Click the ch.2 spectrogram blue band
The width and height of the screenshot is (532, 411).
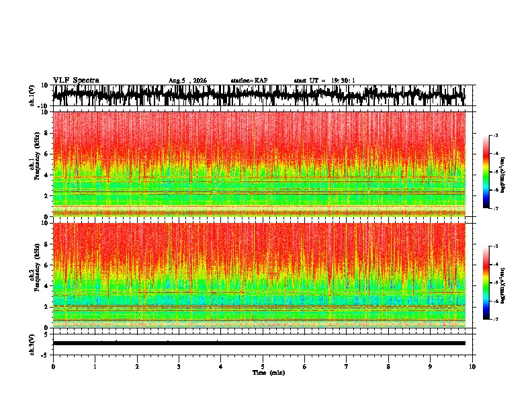click(x=259, y=300)
